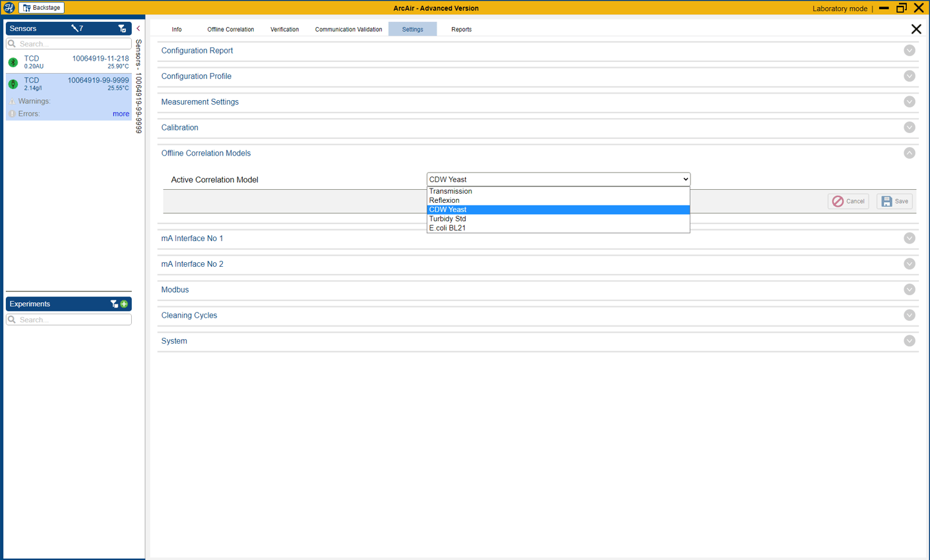Open the 'more' link for errors
The width and height of the screenshot is (930, 560).
121,114
